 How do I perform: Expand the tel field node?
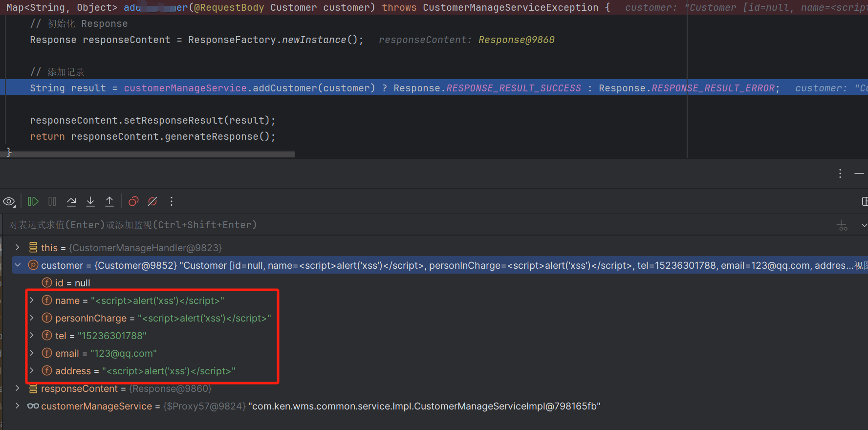pyautogui.click(x=32, y=335)
